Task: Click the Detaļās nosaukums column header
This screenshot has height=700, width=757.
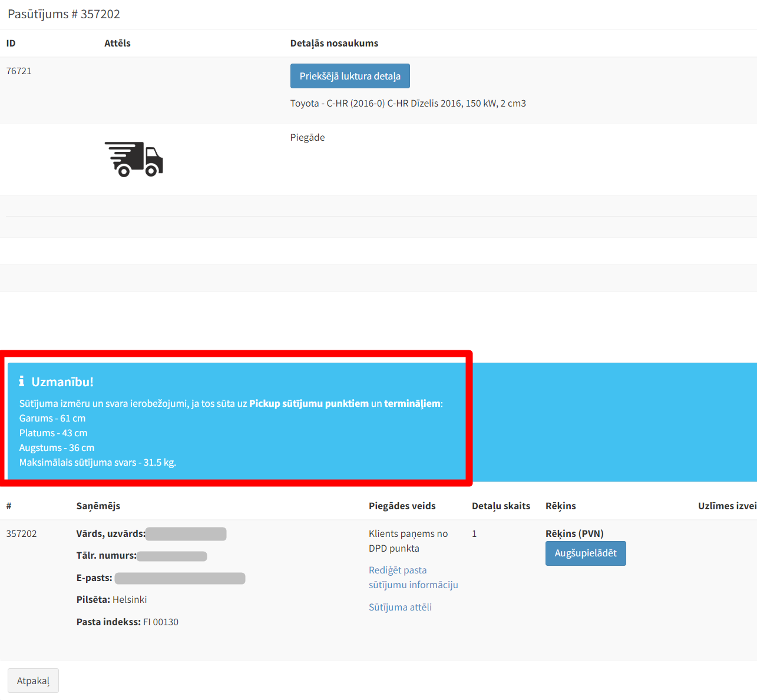Action: tap(334, 43)
